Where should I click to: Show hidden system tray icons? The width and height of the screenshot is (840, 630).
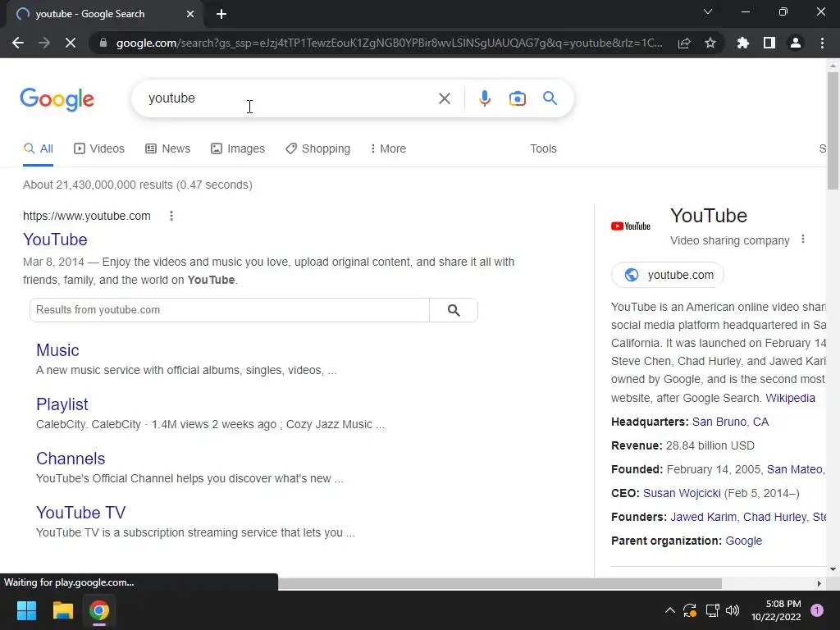669,610
